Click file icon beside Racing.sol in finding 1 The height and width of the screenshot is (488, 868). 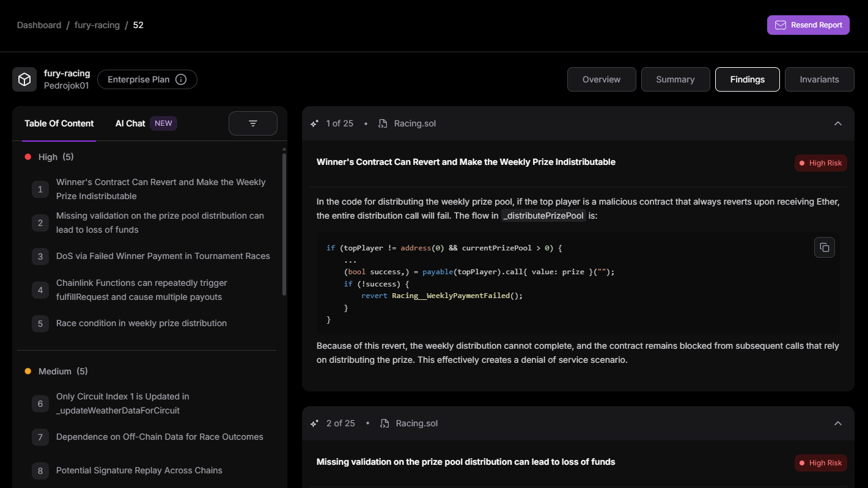[383, 123]
